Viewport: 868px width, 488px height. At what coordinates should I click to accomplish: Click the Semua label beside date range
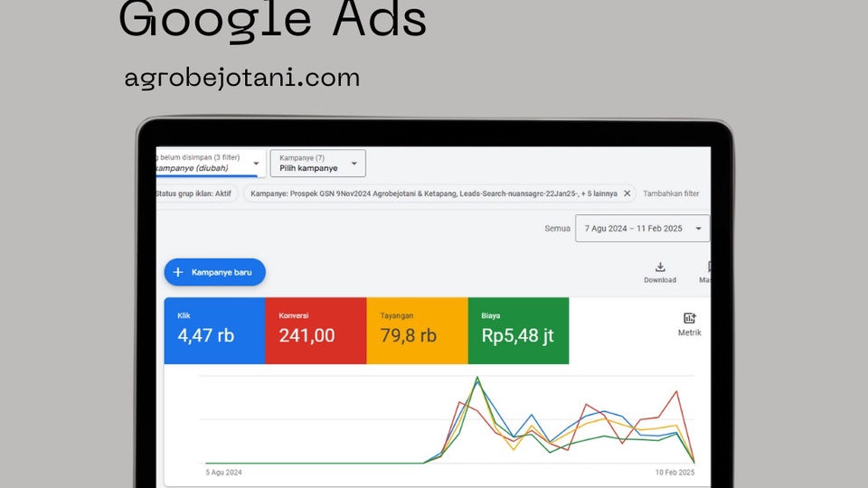coord(557,229)
